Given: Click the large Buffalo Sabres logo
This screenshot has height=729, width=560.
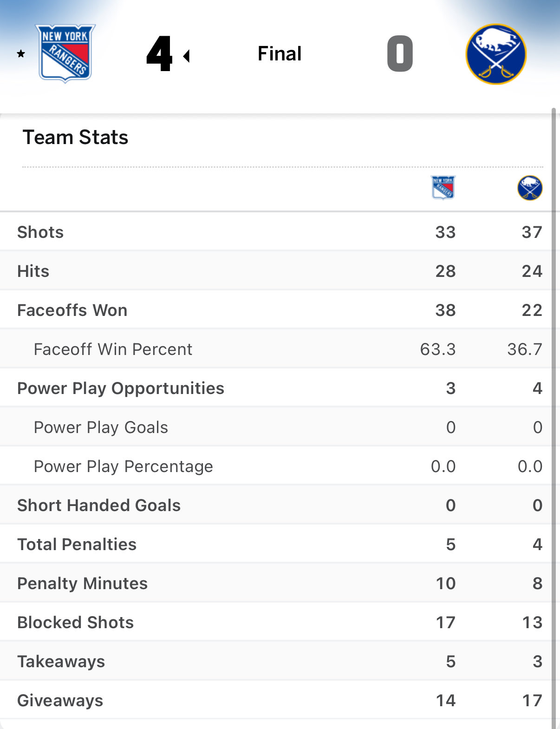Looking at the screenshot, I should pyautogui.click(x=496, y=54).
